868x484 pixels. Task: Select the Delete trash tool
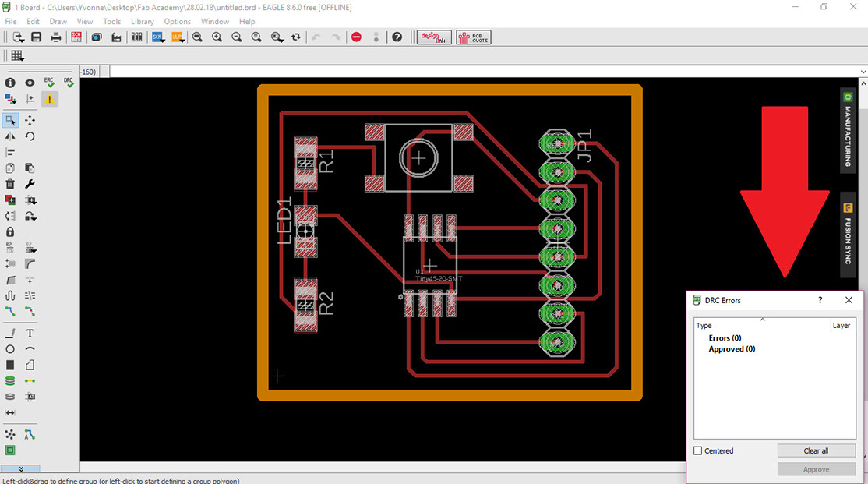click(x=10, y=185)
